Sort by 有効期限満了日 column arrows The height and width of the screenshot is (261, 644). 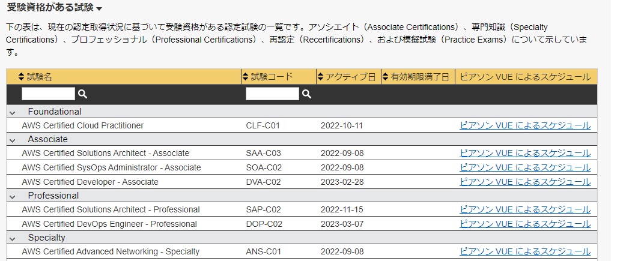pyautogui.click(x=385, y=77)
